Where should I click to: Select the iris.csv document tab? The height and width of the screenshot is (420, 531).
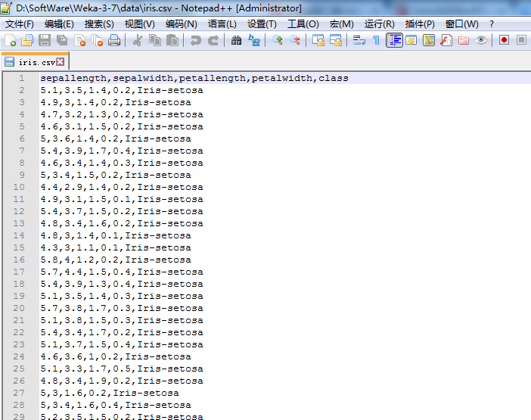(x=34, y=62)
